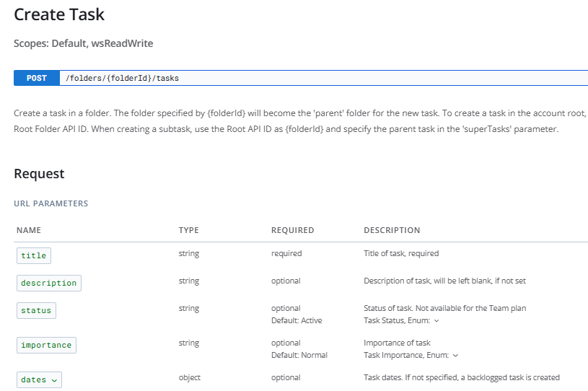Click the importance parameter tag
This screenshot has height=391, width=588.
[x=46, y=345]
